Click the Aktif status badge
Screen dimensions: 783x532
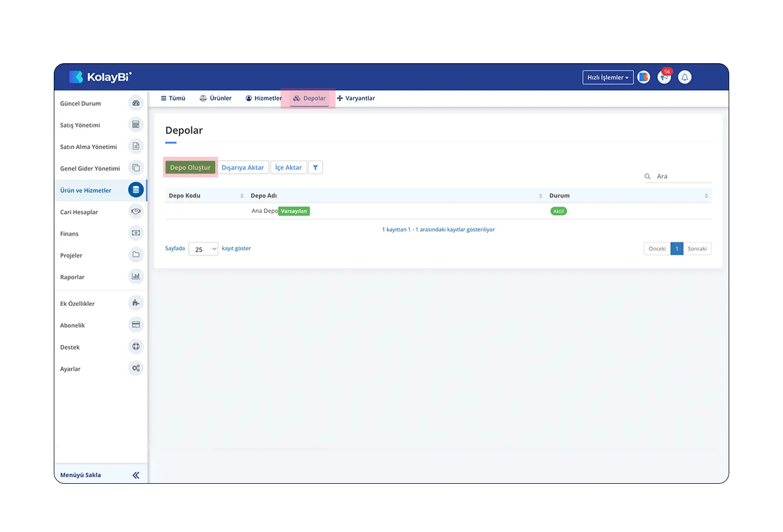(558, 211)
